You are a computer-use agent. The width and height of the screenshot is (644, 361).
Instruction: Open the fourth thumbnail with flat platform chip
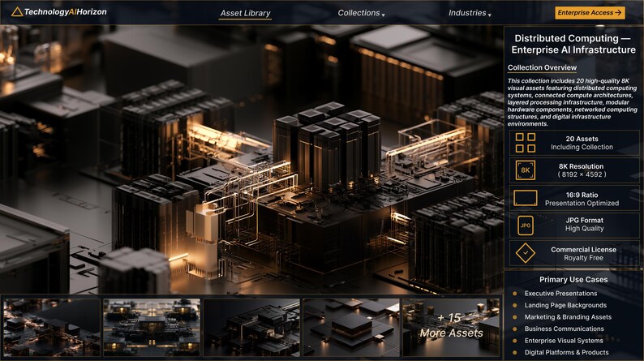[x=351, y=327]
